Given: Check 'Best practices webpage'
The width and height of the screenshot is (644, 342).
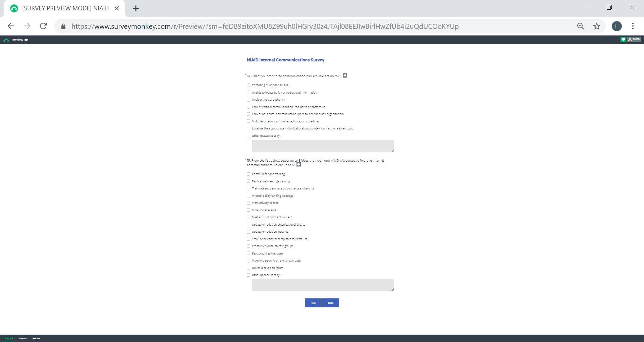Looking at the screenshot, I should 249,253.
